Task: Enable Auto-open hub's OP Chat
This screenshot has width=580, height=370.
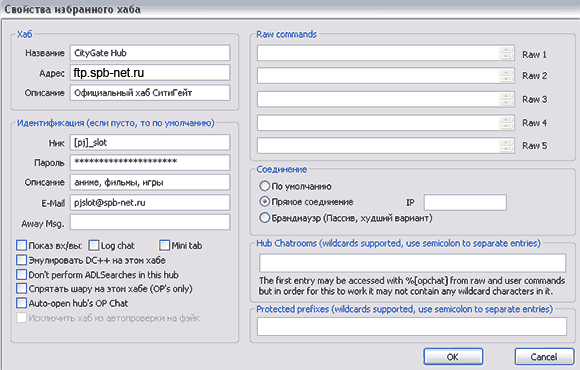Action: click(22, 303)
